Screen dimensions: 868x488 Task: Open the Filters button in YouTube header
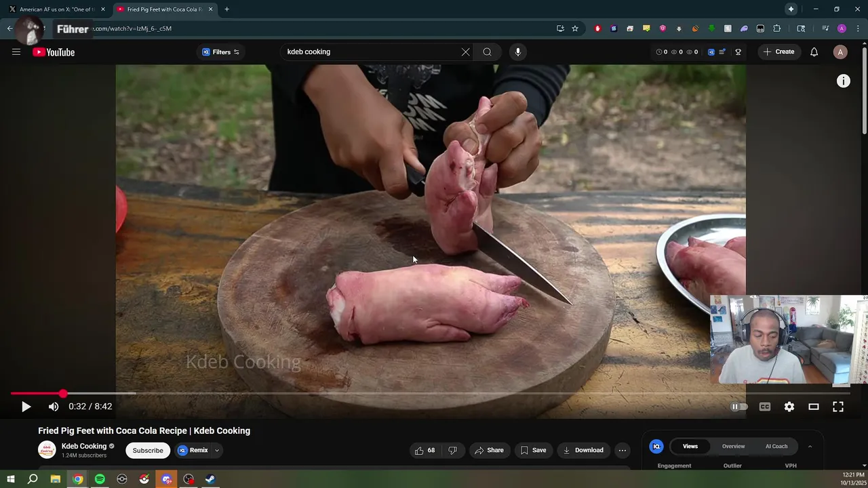pos(220,52)
